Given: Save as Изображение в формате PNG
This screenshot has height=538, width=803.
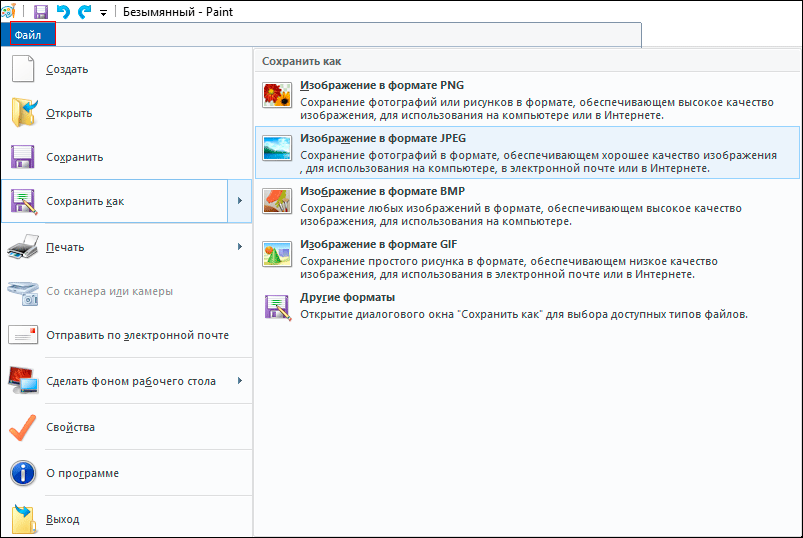Looking at the screenshot, I should tap(381, 85).
